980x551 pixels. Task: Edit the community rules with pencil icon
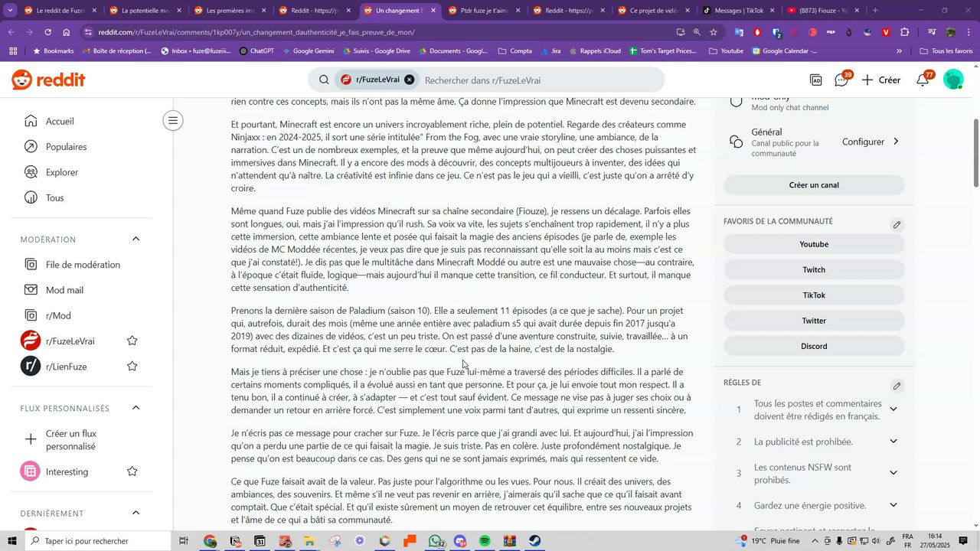(x=897, y=386)
